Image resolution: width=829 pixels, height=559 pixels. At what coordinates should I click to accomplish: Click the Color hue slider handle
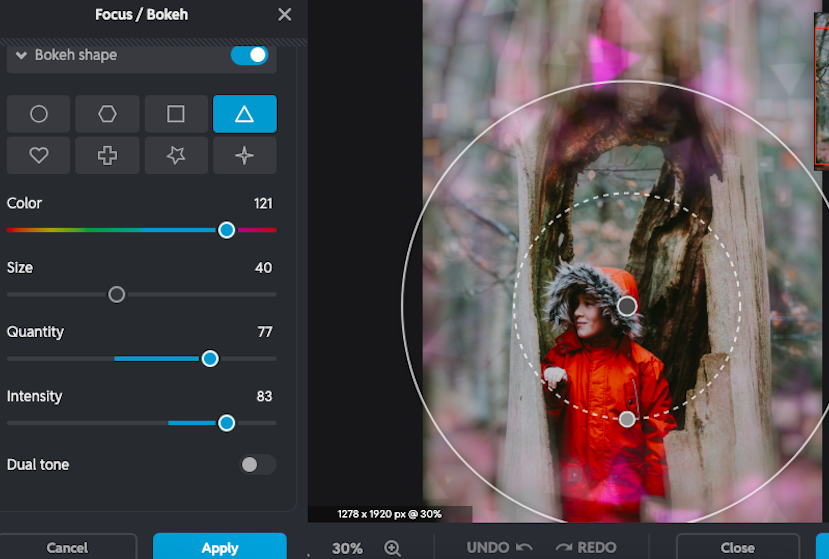tap(227, 230)
